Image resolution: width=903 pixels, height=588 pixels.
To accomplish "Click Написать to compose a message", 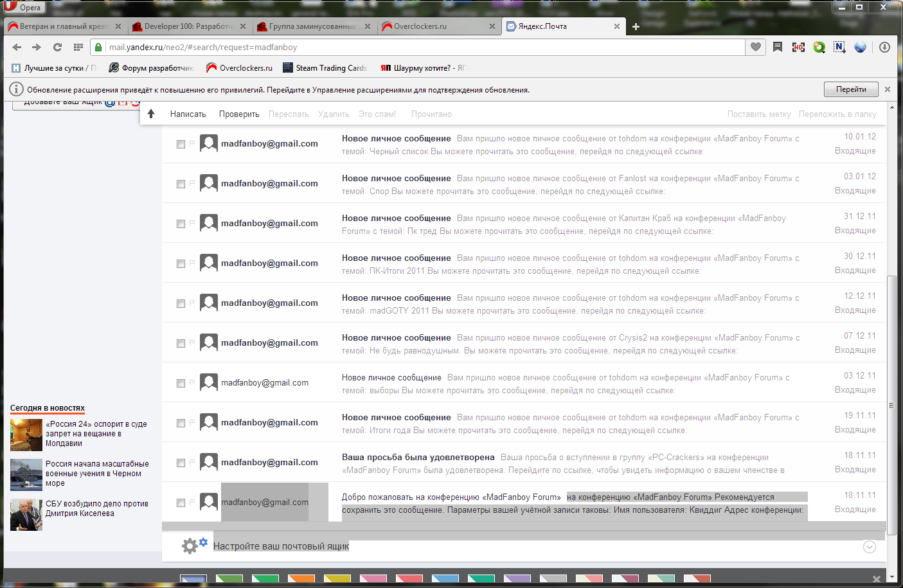I will [x=188, y=114].
